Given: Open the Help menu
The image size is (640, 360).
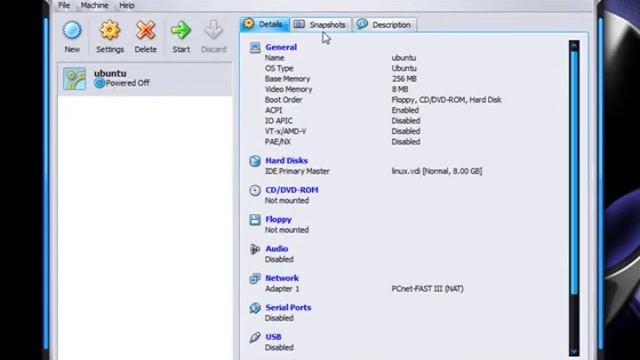Looking at the screenshot, I should click(127, 5).
